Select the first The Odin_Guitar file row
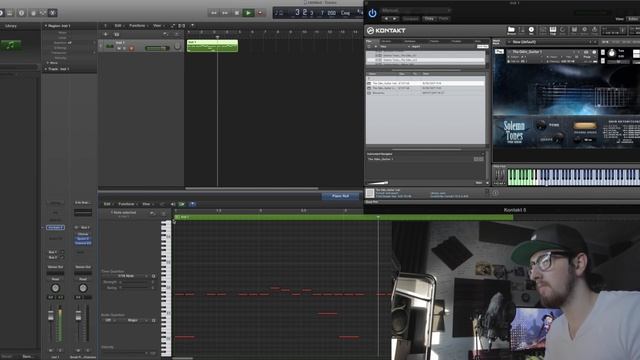The height and width of the screenshot is (360, 640). (x=426, y=83)
